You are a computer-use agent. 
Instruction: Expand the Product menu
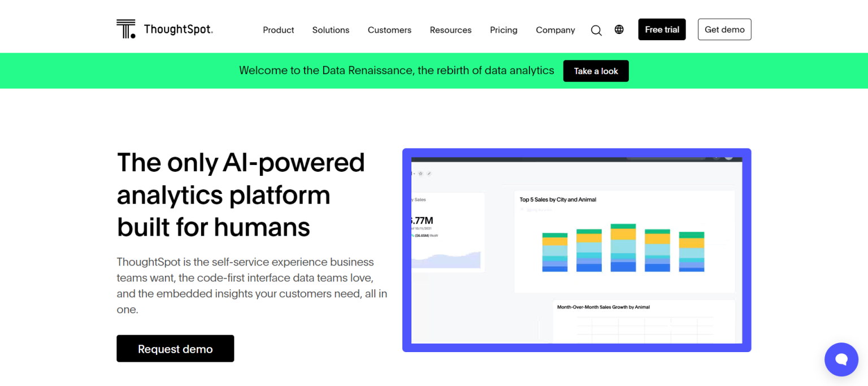coord(278,30)
